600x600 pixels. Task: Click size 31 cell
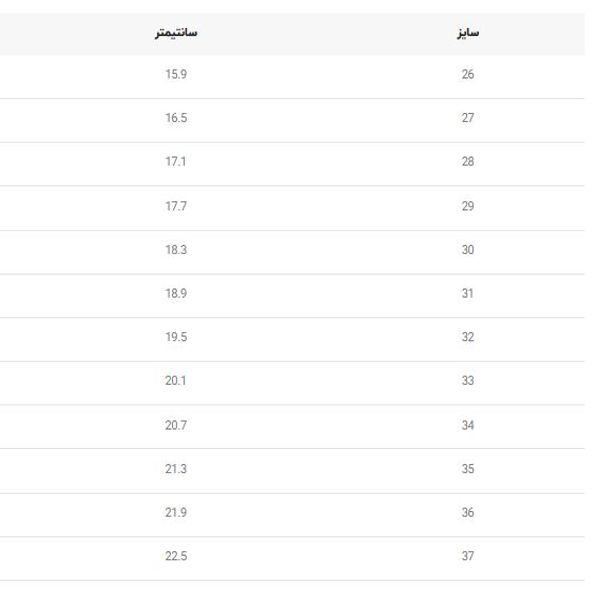(467, 294)
